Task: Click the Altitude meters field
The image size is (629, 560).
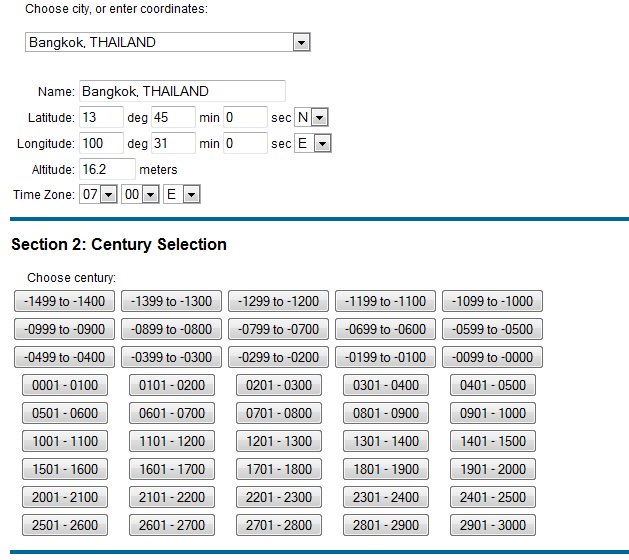Action: (x=107, y=170)
